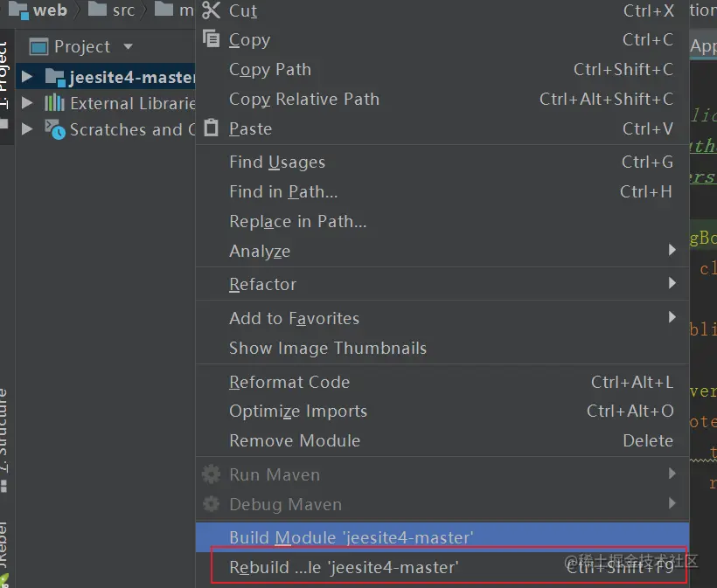The image size is (717, 588).
Task: Choose Reformat Code entry
Action: coord(442,382)
